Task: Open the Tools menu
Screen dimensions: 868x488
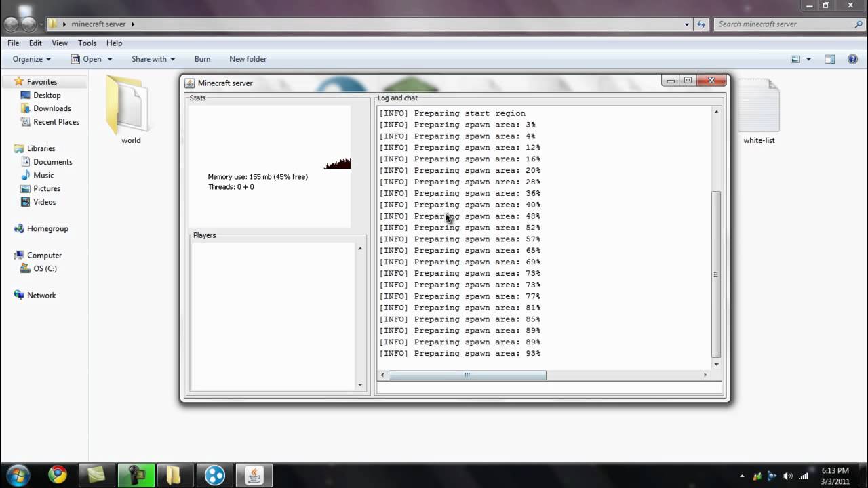Action: [x=87, y=43]
